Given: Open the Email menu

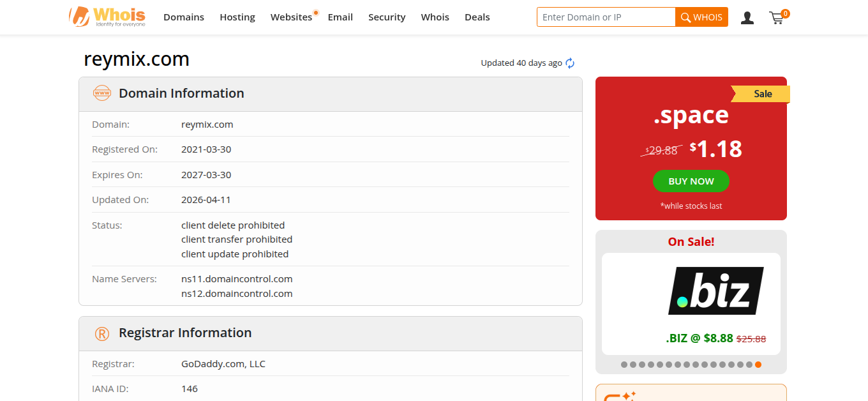Looking at the screenshot, I should click(340, 17).
